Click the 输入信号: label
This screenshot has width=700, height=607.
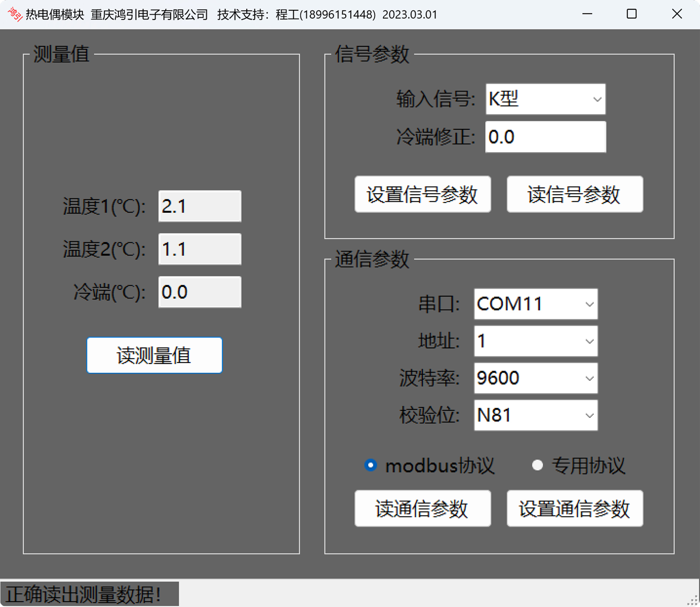(436, 99)
